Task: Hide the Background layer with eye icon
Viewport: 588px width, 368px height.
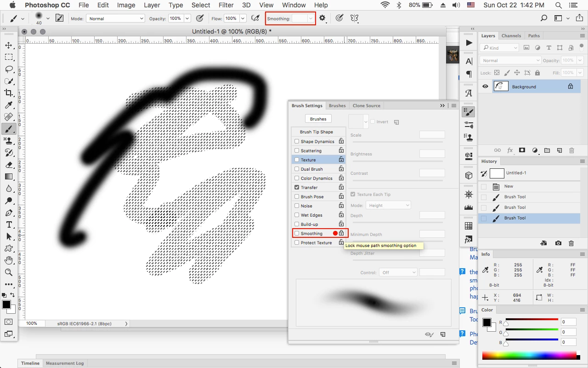Action: [485, 86]
